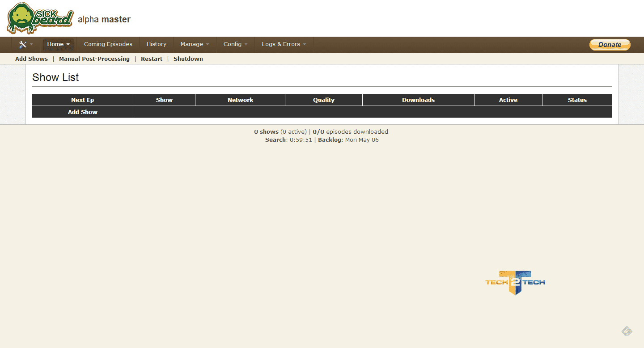Sort shows by Quality column header
Image resolution: width=644 pixels, height=348 pixels.
[324, 100]
